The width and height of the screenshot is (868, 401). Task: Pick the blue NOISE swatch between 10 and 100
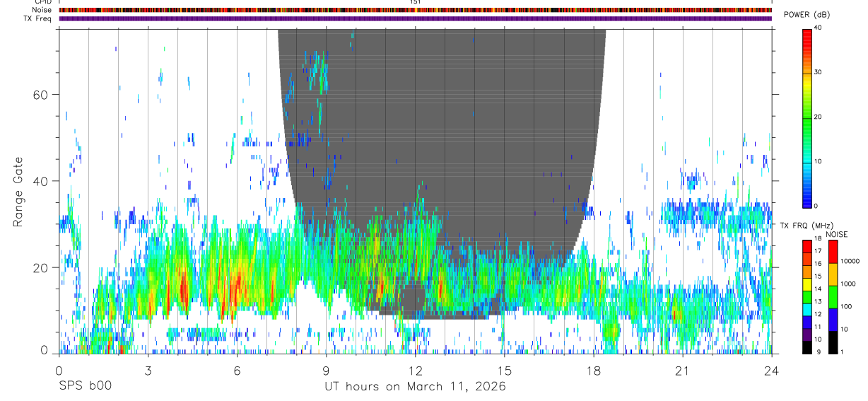pyautogui.click(x=833, y=320)
